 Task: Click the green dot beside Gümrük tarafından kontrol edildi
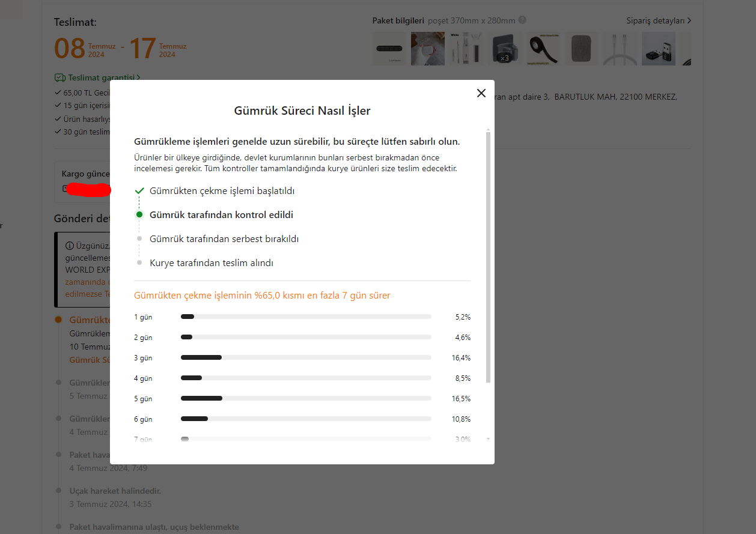tap(139, 214)
